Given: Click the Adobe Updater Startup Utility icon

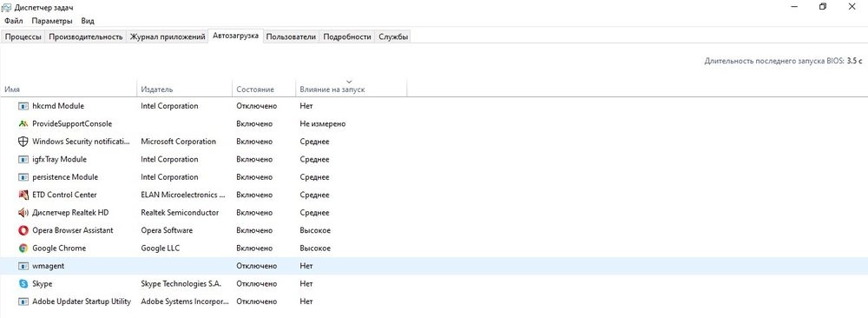Looking at the screenshot, I should coord(23,301).
